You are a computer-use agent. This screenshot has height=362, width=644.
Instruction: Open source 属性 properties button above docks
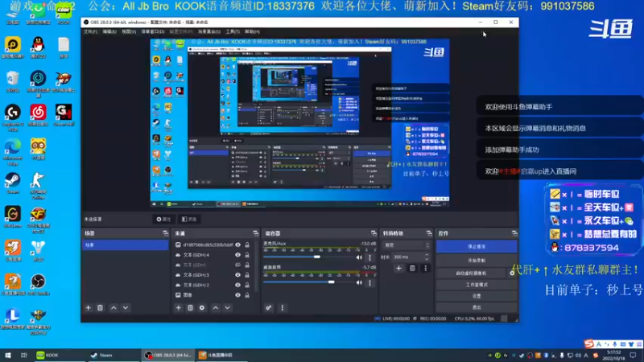[163, 219]
